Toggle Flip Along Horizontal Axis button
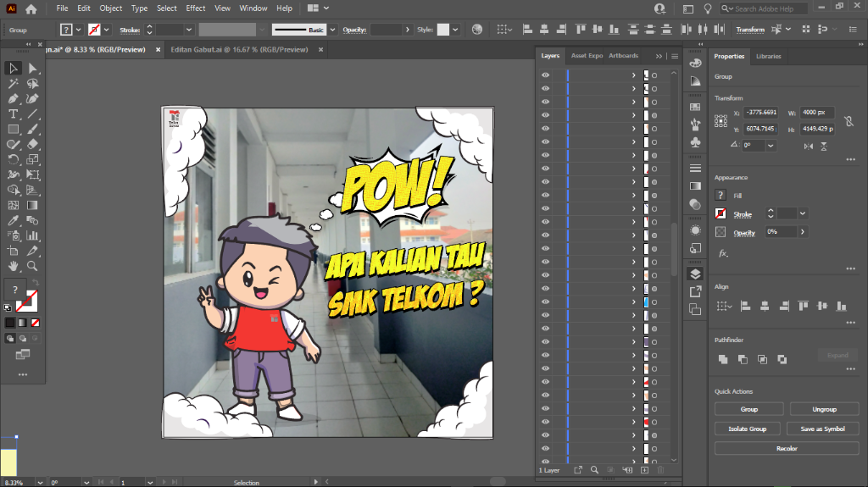The image size is (868, 487). [x=809, y=146]
